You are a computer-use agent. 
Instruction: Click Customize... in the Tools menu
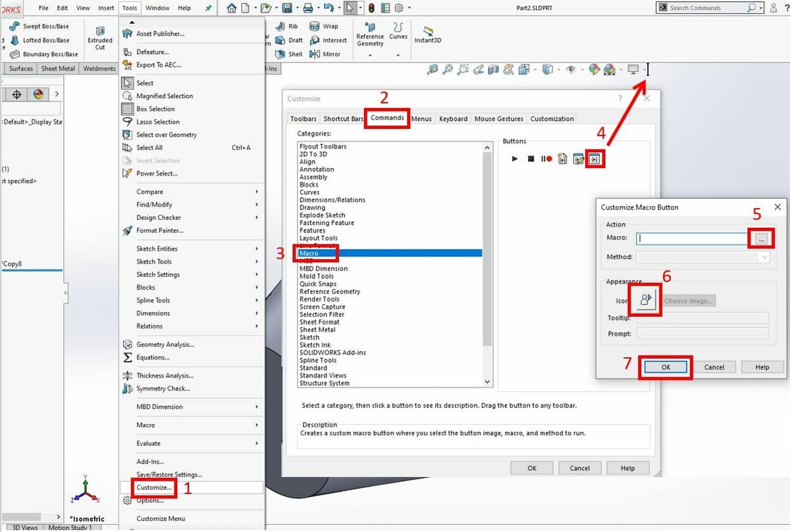click(154, 488)
